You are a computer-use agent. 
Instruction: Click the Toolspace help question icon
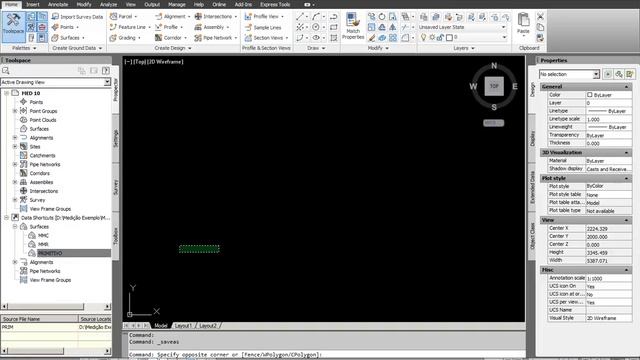105,71
